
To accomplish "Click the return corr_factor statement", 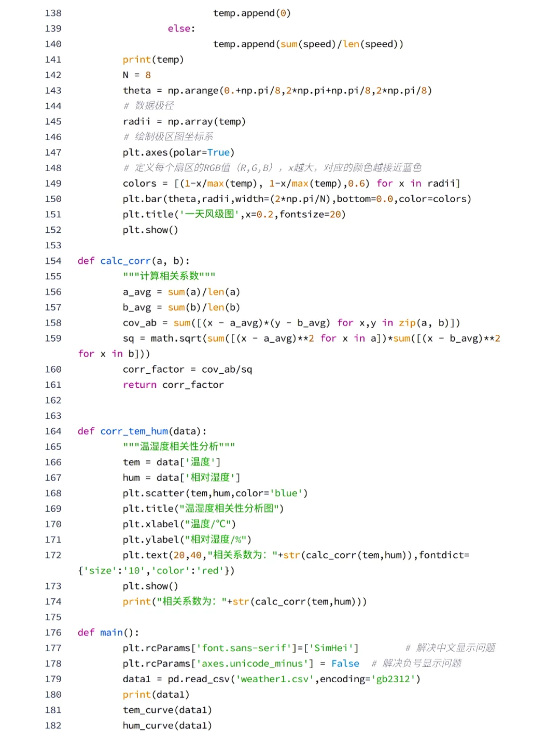I will (x=173, y=385).
